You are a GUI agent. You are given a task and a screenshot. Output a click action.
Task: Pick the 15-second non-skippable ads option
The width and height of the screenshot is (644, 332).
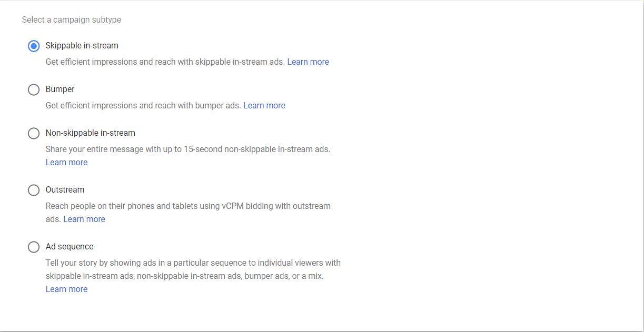click(34, 133)
